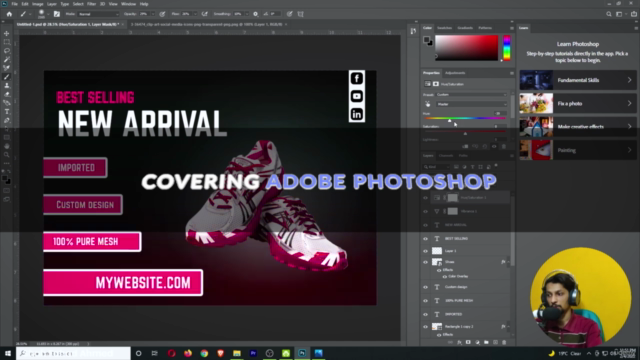640x360 pixels.
Task: Open the Make creative effects tutorial
Action: click(x=578, y=127)
